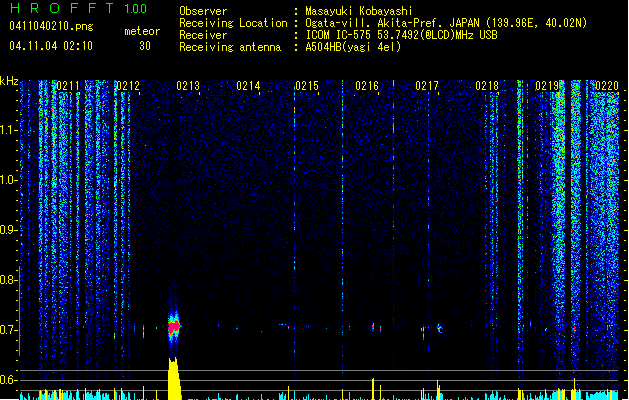Click observer name Masayuki Kobayashi
The width and height of the screenshot is (629, 400).
pos(359,11)
